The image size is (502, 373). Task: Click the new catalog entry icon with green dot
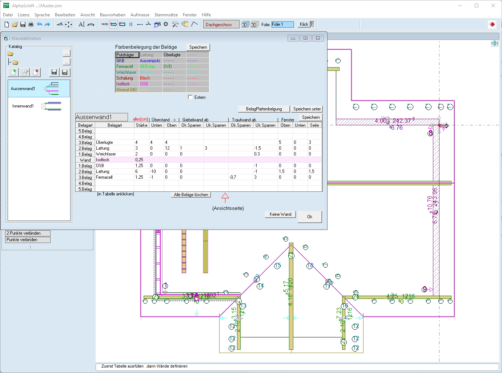pos(14,72)
